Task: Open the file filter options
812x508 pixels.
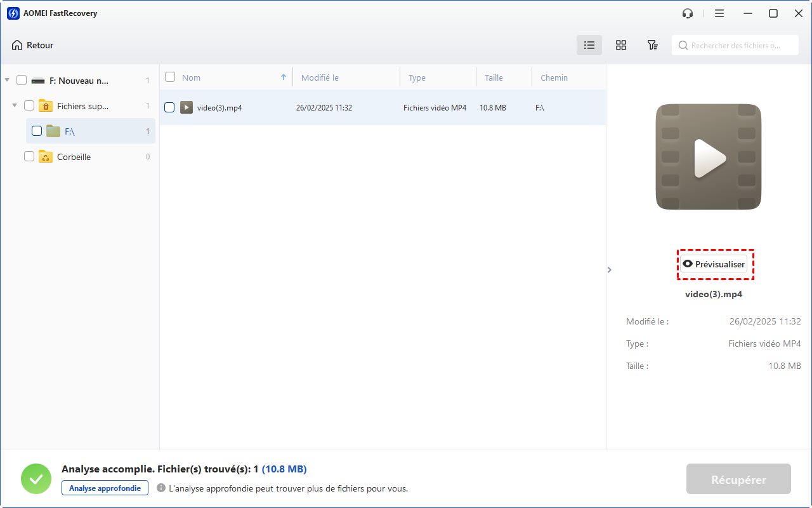Action: [652, 45]
